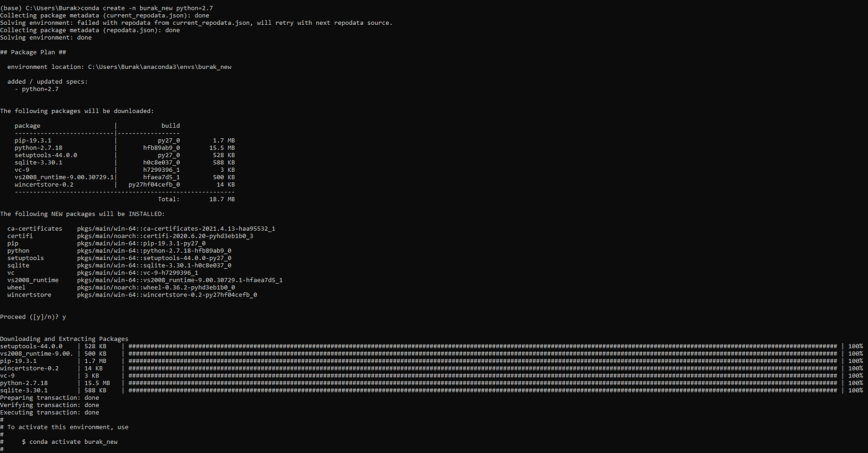Click '# To activate this environment, use' line
Image resolution: width=868 pixels, height=453 pixels.
click(x=64, y=428)
